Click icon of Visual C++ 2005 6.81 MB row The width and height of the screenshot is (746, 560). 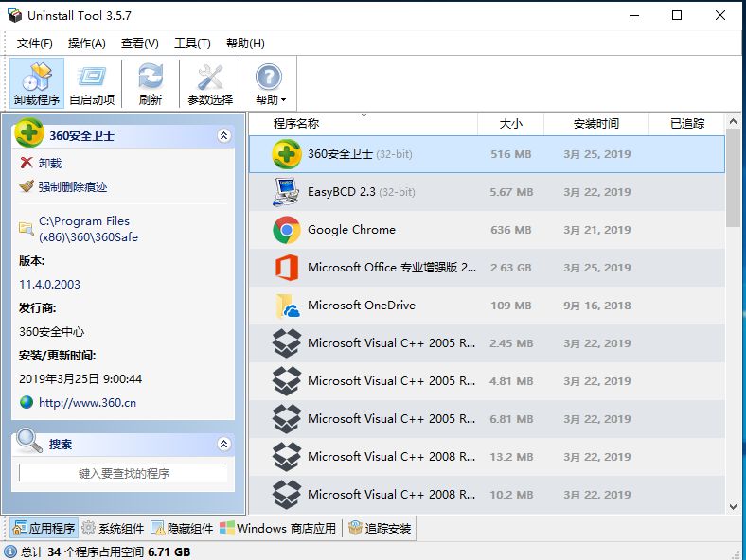pos(286,419)
